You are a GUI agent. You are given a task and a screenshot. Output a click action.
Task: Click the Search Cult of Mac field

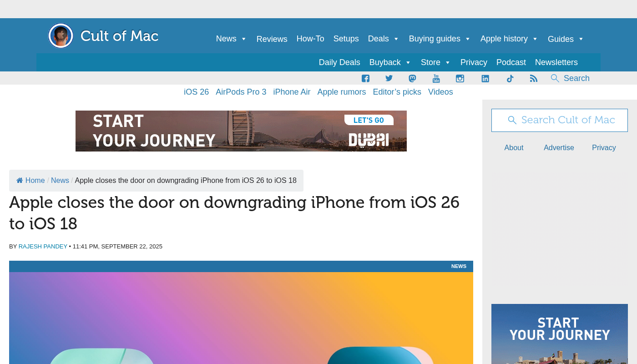[x=560, y=120]
